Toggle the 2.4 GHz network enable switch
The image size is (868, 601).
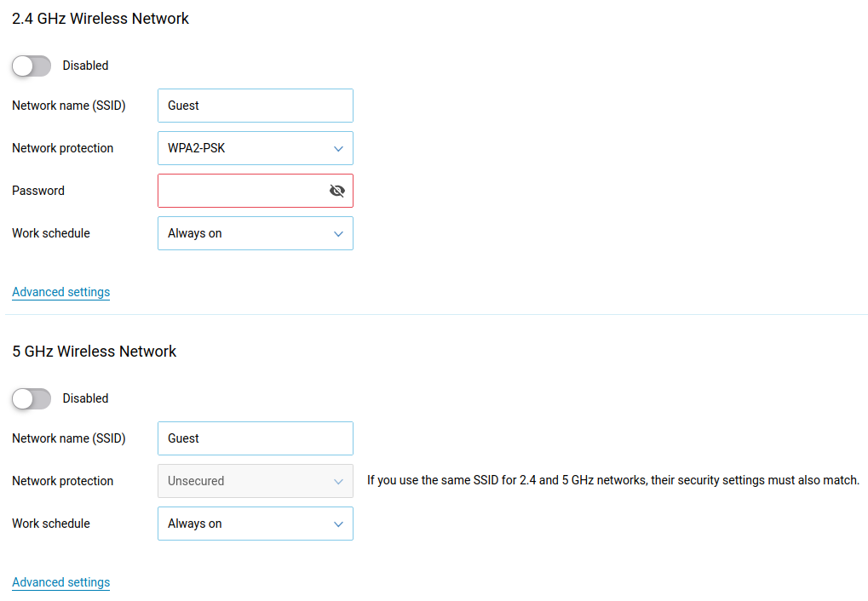point(32,66)
